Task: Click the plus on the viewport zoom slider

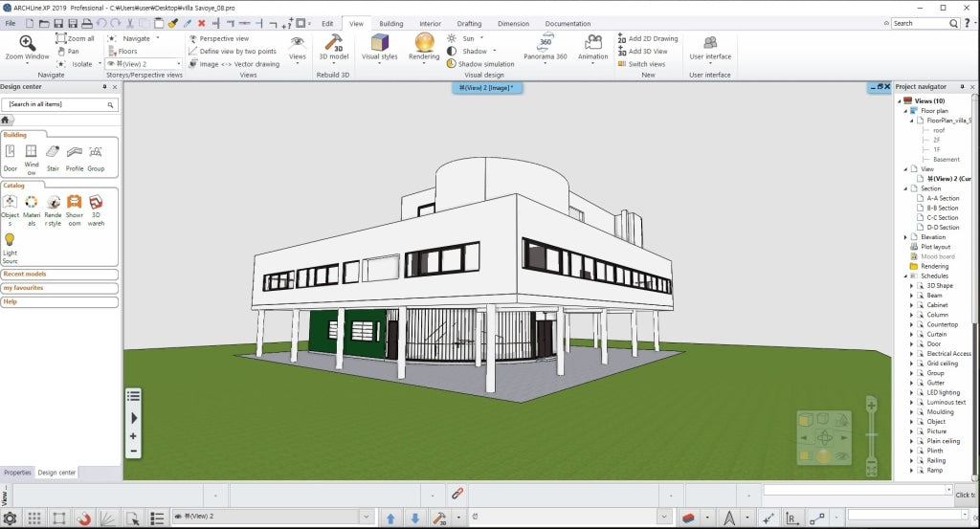Action: (x=871, y=406)
